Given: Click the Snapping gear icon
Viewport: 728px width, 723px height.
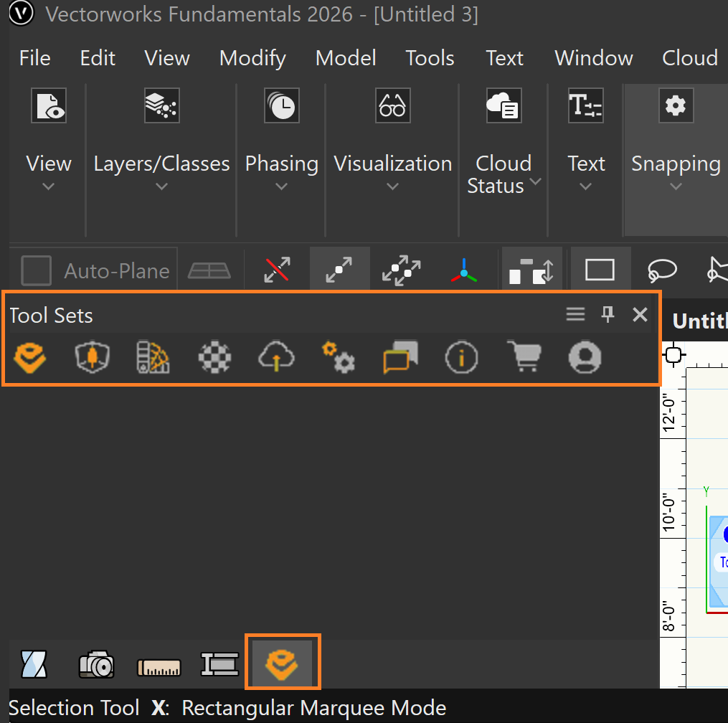Looking at the screenshot, I should (676, 105).
